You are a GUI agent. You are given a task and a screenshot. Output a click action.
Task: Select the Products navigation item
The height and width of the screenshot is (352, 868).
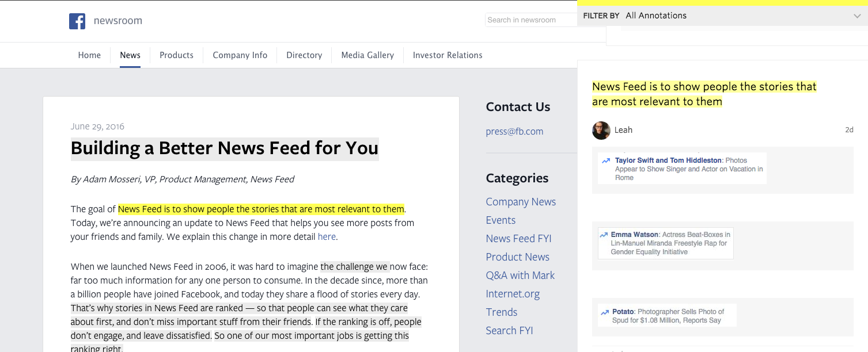[x=176, y=55]
